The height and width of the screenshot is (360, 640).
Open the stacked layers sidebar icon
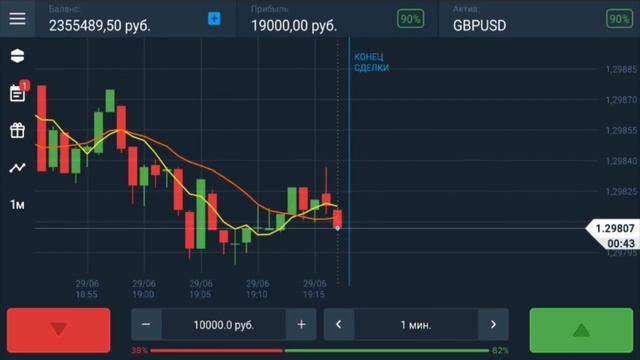17,56
